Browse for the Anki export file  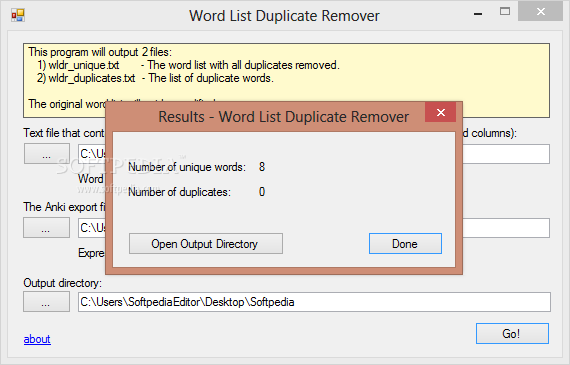click(47, 228)
